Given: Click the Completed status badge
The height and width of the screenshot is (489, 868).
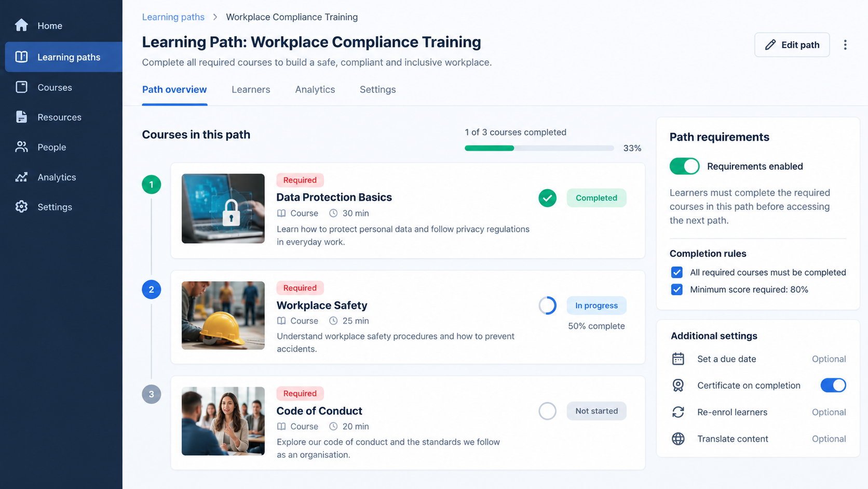Looking at the screenshot, I should pos(596,198).
